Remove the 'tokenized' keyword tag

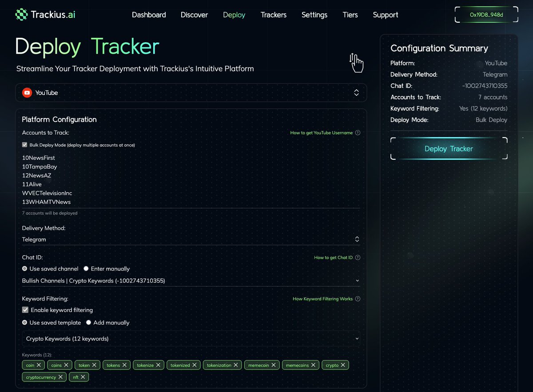(194, 365)
